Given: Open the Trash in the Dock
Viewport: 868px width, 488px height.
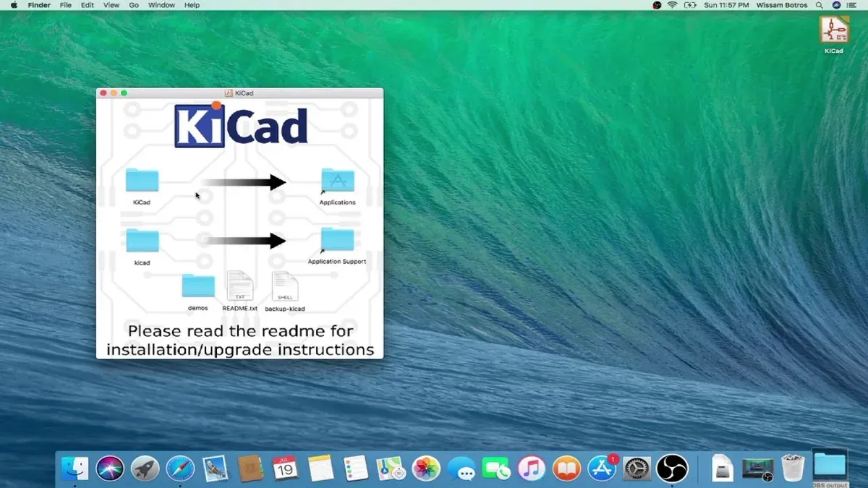Looking at the screenshot, I should (793, 468).
